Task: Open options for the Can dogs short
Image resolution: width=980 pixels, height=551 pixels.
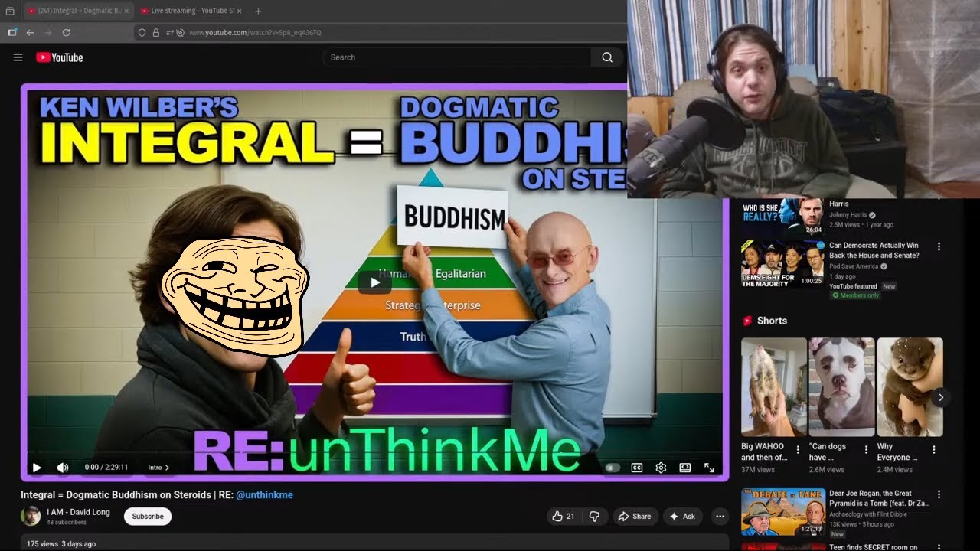Action: click(x=866, y=449)
